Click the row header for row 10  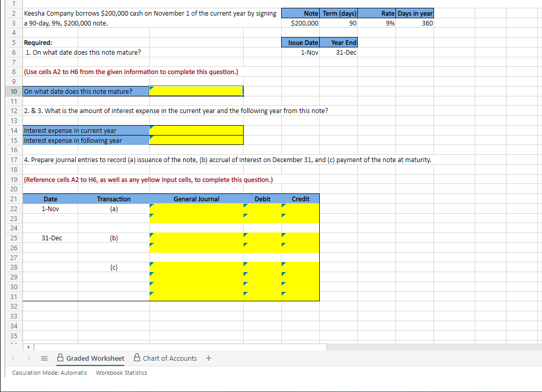(x=14, y=91)
